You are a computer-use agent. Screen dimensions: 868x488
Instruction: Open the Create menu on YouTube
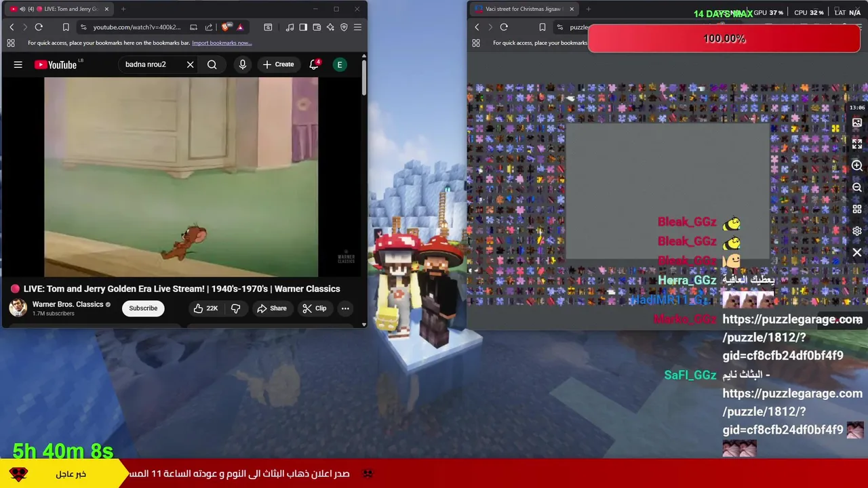tap(278, 64)
